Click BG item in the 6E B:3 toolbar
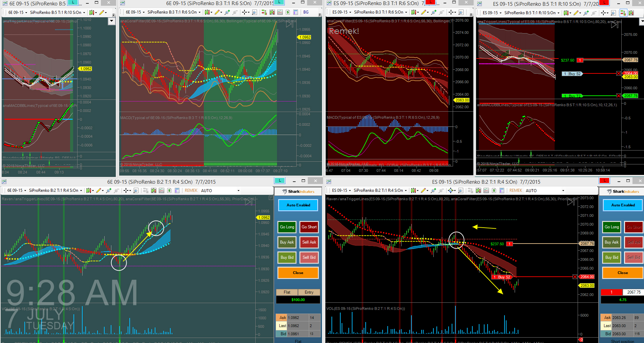The height and width of the screenshot is (343, 644). point(306,12)
